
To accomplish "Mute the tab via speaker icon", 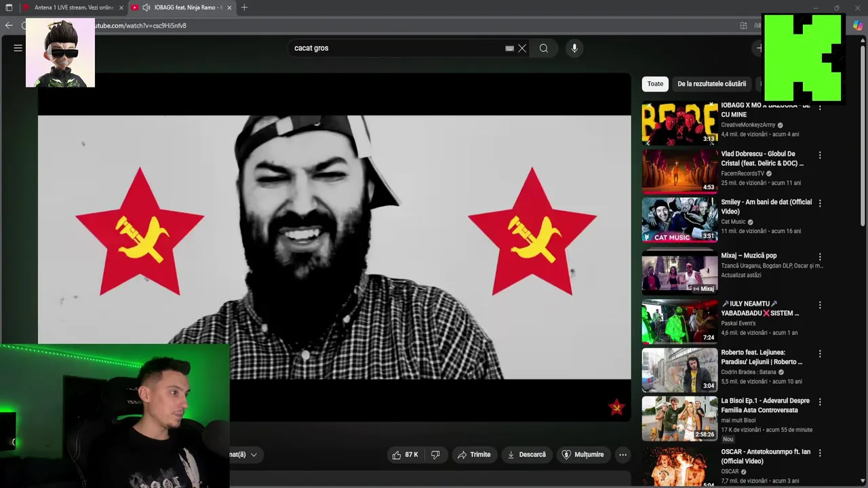I will pyautogui.click(x=146, y=7).
